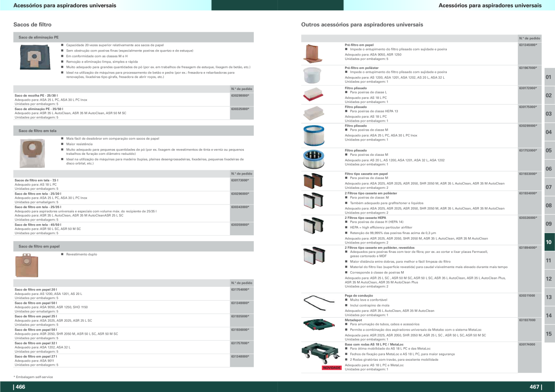Click the paper filter bag product image
Viewport: 555px width, 392px height.
(26, 265)
